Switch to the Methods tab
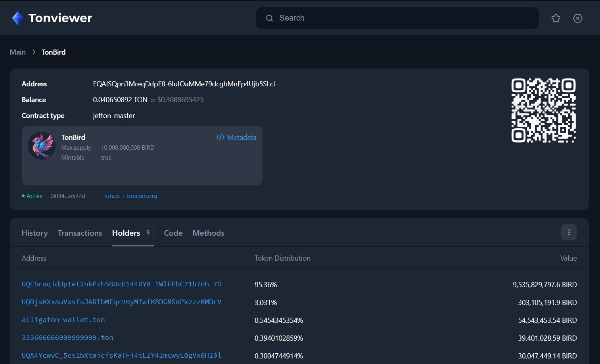This screenshot has height=364, width=600. [209, 233]
